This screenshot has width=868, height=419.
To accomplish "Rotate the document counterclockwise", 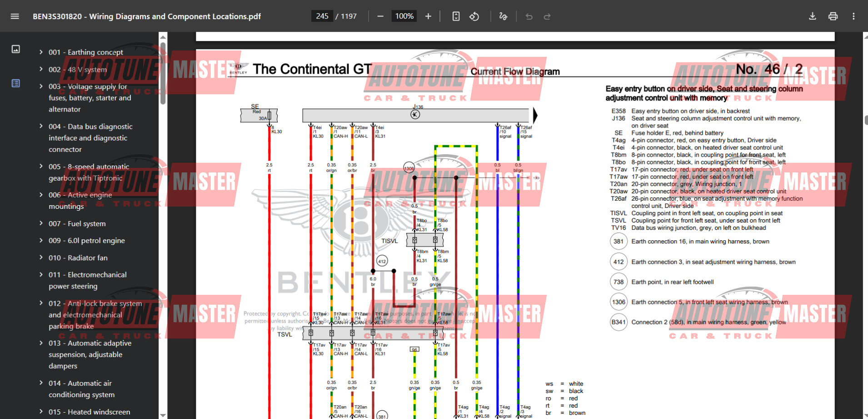I will 474,16.
